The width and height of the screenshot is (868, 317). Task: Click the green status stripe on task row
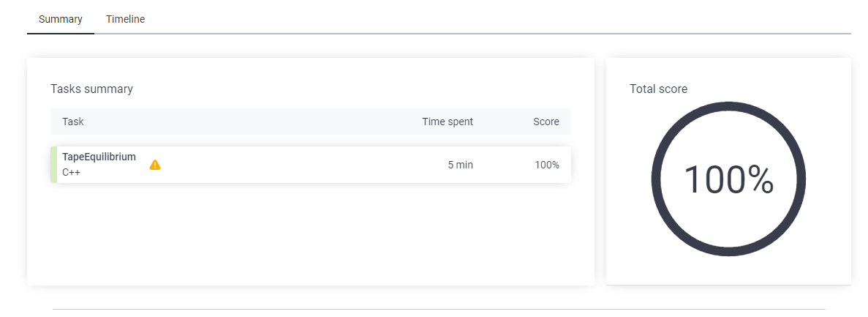(x=53, y=165)
